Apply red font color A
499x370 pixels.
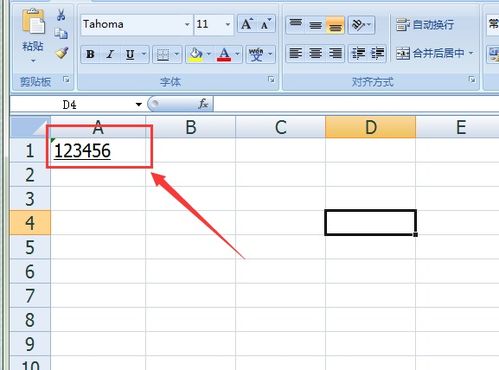[x=224, y=55]
